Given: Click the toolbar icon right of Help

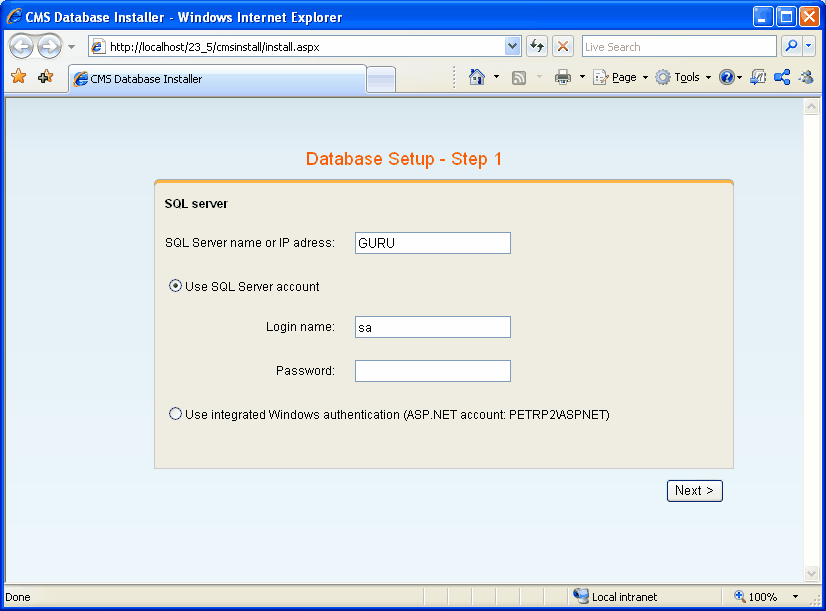Looking at the screenshot, I should click(758, 77).
